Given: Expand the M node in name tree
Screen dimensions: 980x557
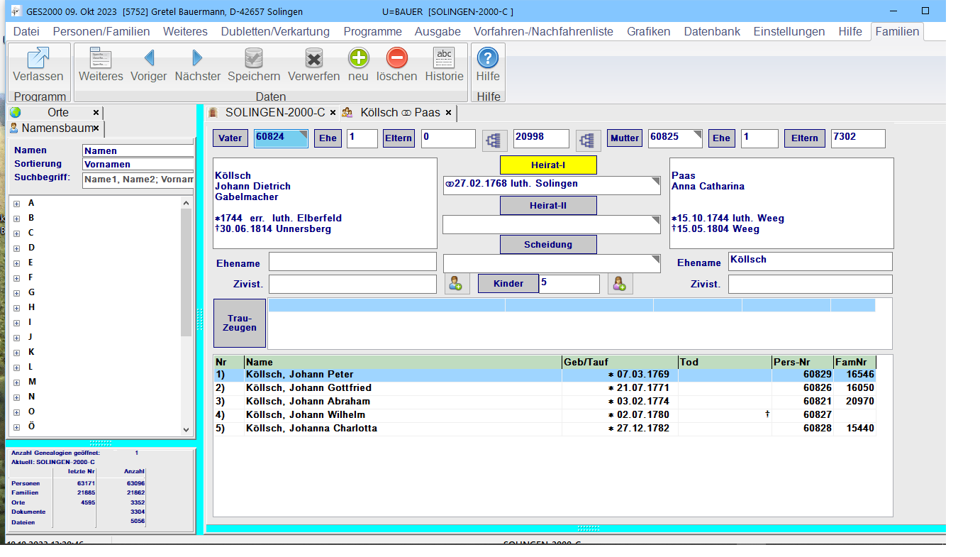Looking at the screenshot, I should [x=16, y=382].
